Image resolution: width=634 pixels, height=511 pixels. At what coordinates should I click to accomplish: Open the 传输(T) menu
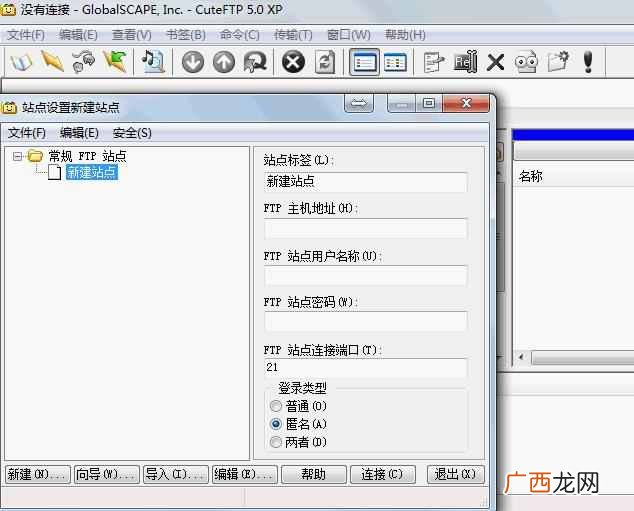click(293, 35)
